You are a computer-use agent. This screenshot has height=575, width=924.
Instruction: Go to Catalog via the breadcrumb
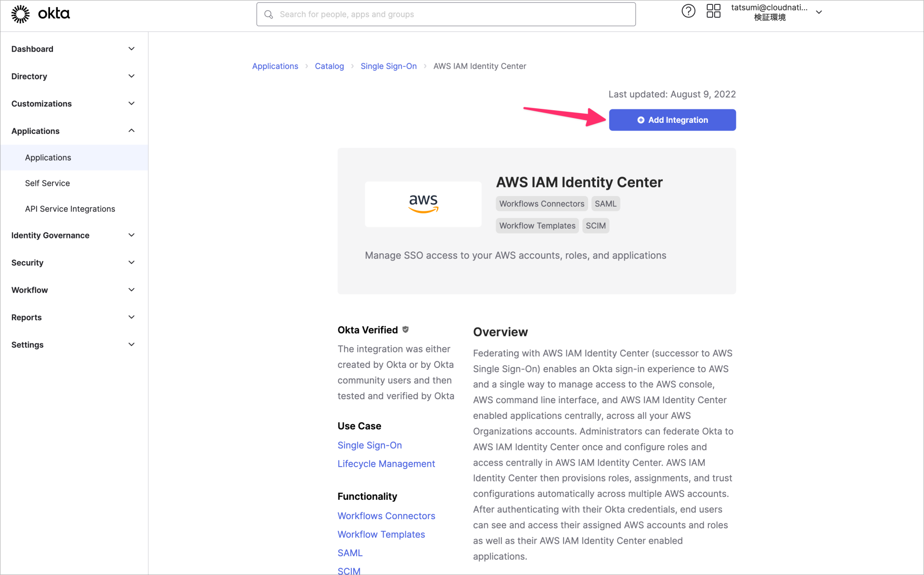pos(329,66)
